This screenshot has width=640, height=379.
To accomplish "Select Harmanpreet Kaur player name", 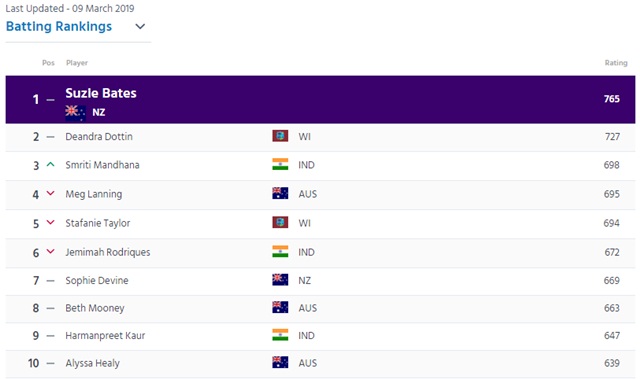I will [x=105, y=335].
